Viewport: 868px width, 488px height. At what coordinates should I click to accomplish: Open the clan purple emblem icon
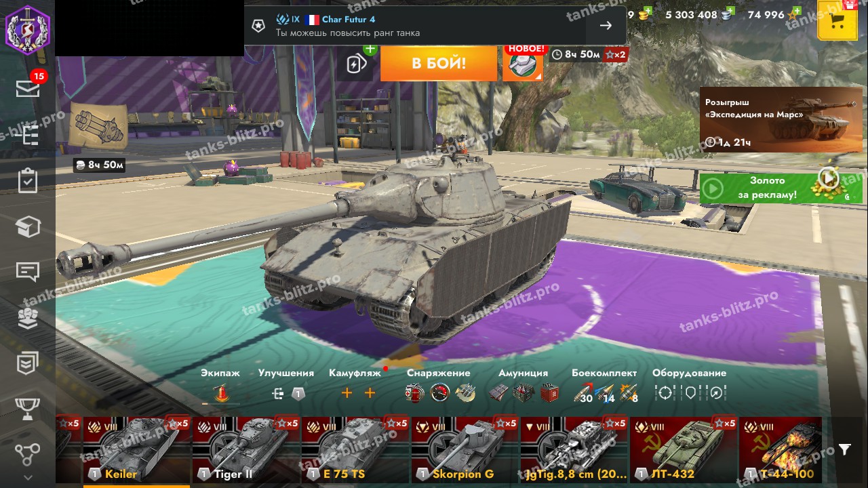click(28, 28)
